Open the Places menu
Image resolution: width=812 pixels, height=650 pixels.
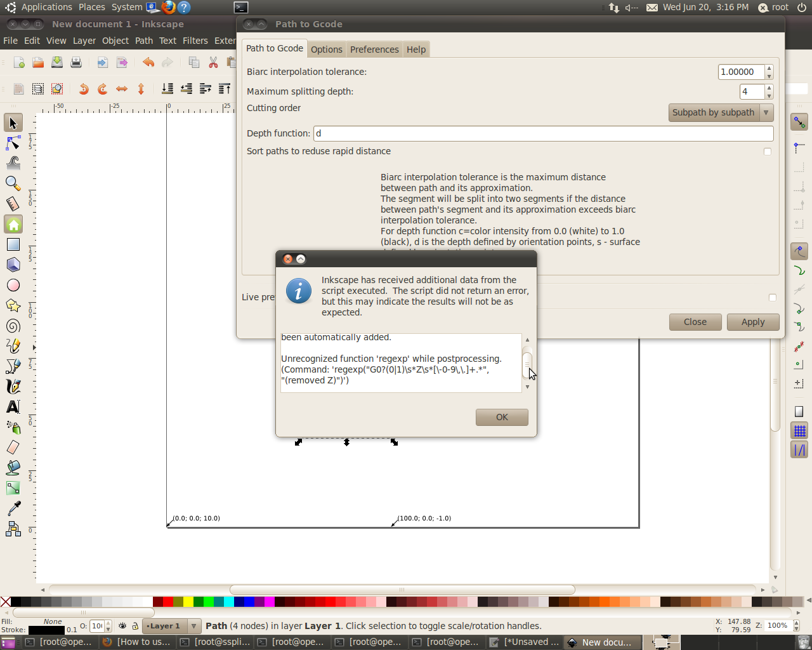[x=92, y=7]
